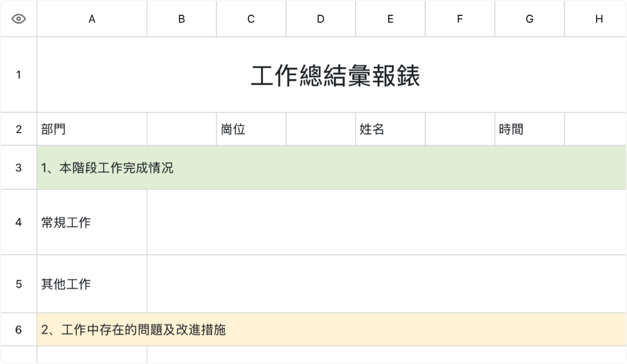Select column C header
The width and height of the screenshot is (627, 364).
pos(251,19)
